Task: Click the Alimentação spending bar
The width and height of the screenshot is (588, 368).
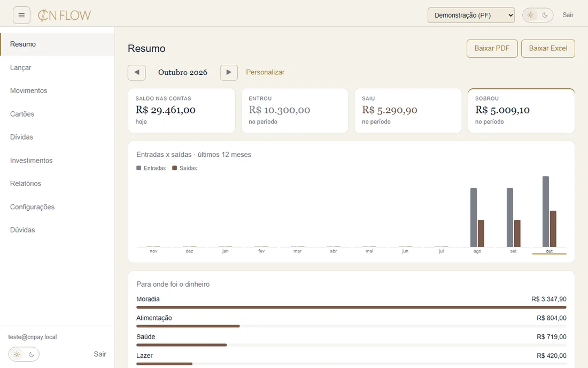Action: [188, 326]
